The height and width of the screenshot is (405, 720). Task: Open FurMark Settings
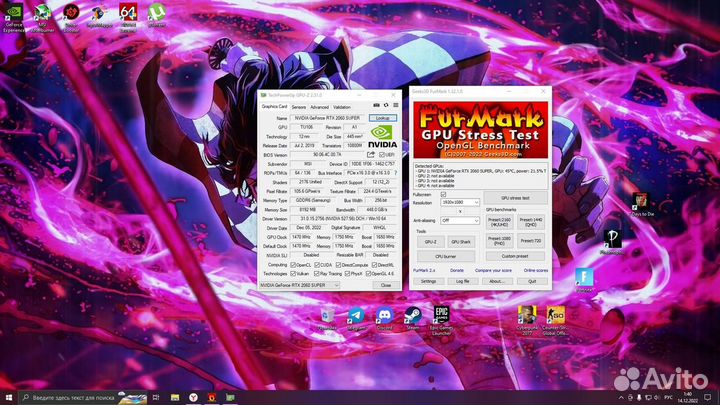[x=428, y=281]
